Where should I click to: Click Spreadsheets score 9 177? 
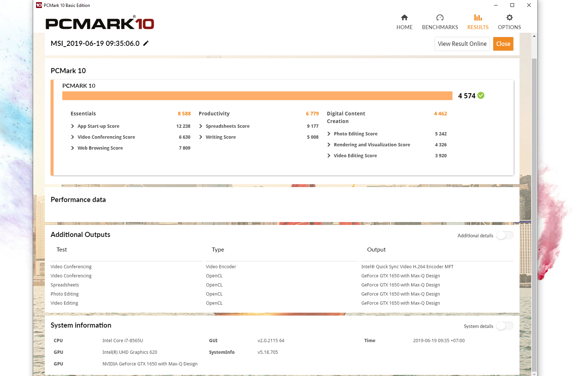(x=313, y=126)
